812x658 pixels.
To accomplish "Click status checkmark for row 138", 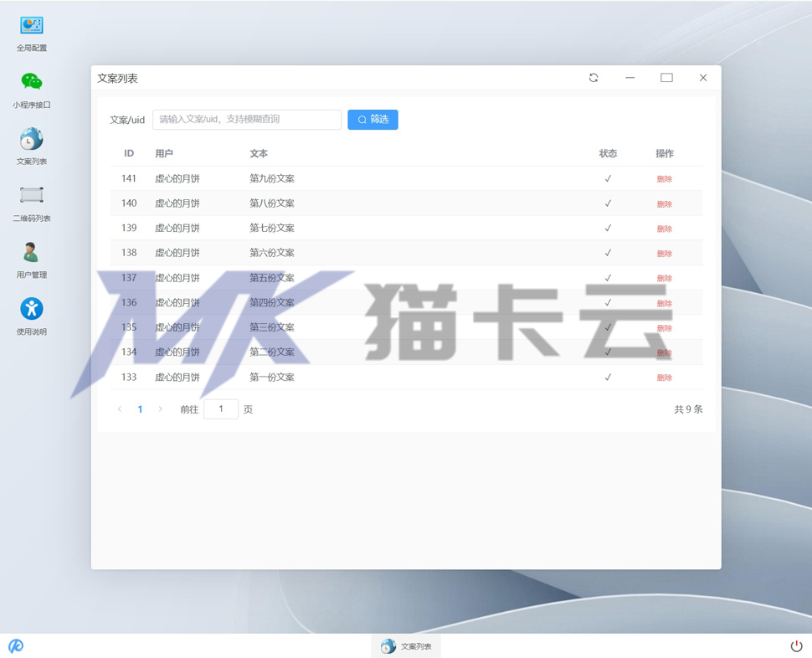I will click(x=608, y=253).
